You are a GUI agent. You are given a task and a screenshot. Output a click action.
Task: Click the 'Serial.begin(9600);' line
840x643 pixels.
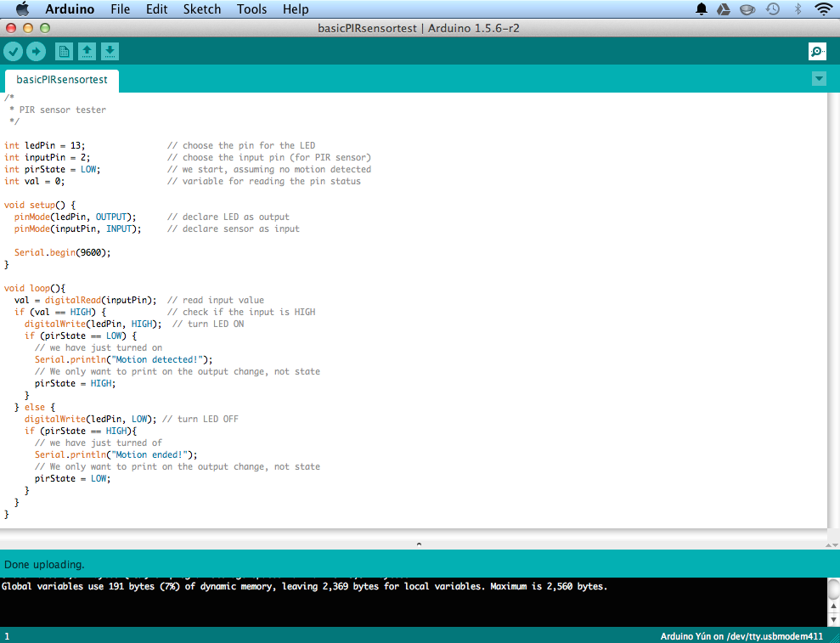point(62,252)
